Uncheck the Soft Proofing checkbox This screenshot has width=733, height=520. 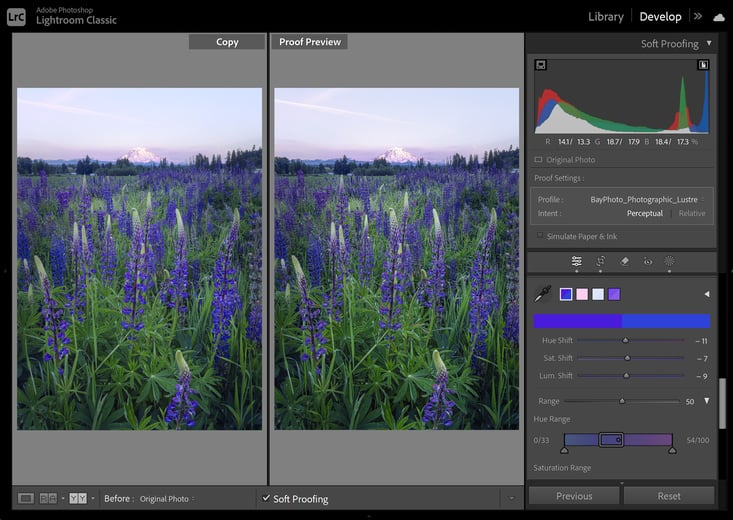[266, 498]
